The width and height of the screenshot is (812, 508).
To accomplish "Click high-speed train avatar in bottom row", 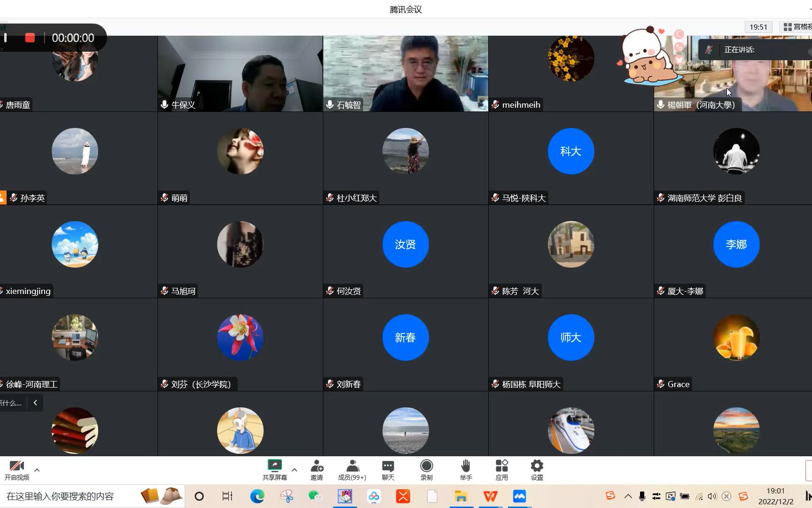I will tap(571, 430).
